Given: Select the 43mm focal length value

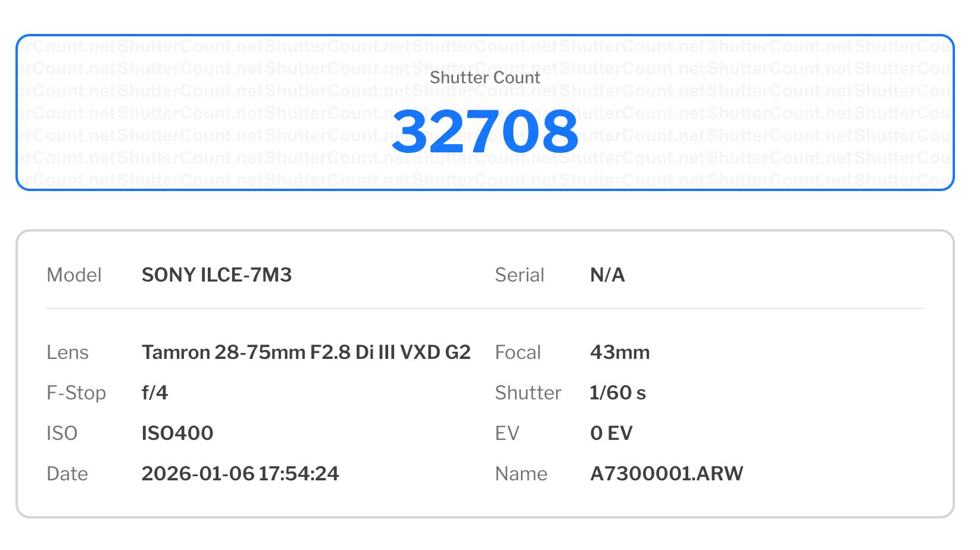Looking at the screenshot, I should [x=620, y=352].
